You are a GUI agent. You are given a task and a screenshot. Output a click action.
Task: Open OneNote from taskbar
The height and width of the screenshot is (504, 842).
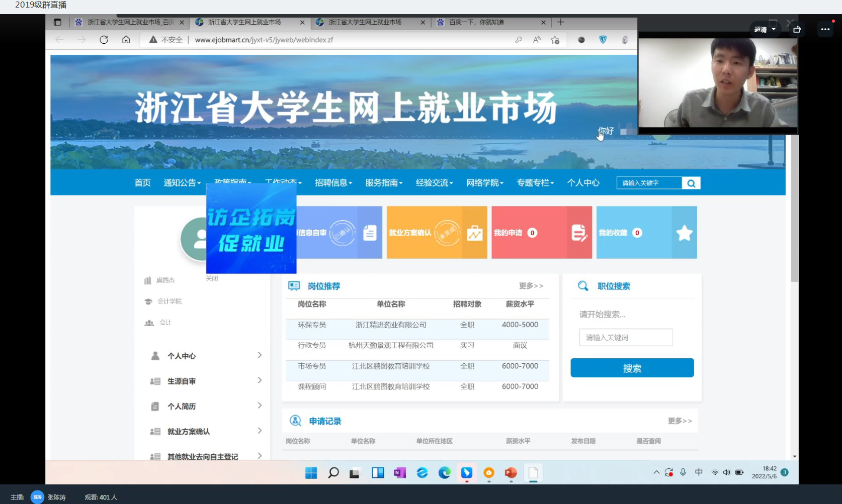(x=400, y=473)
